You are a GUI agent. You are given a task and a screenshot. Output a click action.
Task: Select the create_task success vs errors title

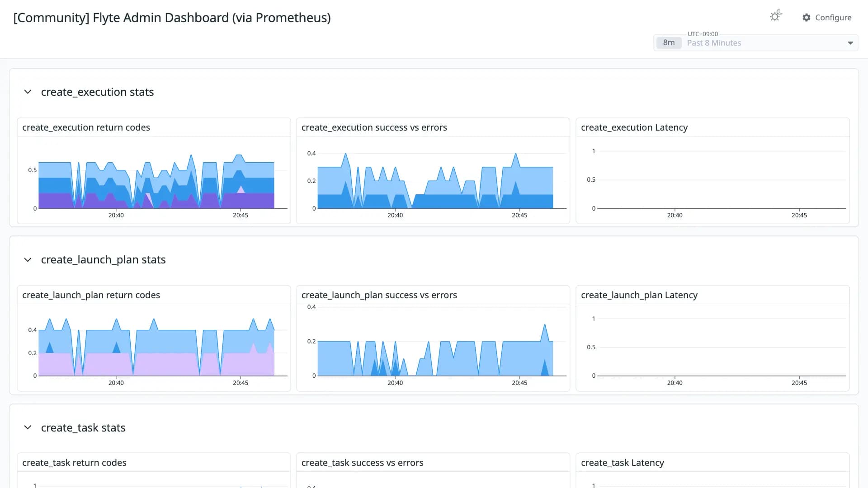pos(363,463)
